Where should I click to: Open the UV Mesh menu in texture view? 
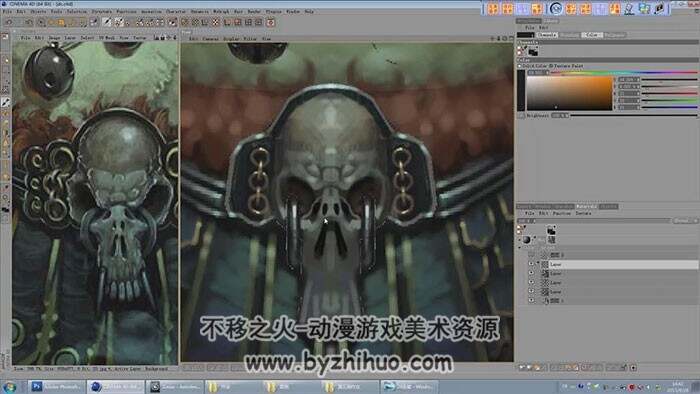(107, 38)
